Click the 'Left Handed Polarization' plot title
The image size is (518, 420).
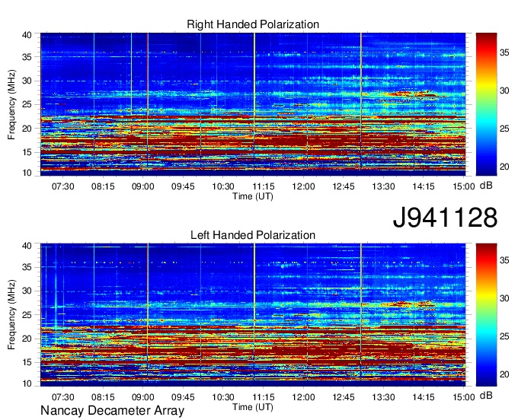(x=253, y=235)
